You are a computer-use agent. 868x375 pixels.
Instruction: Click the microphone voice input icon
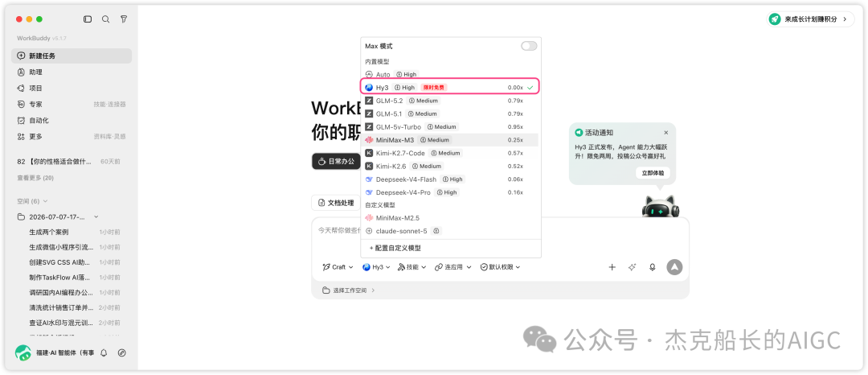coord(653,267)
